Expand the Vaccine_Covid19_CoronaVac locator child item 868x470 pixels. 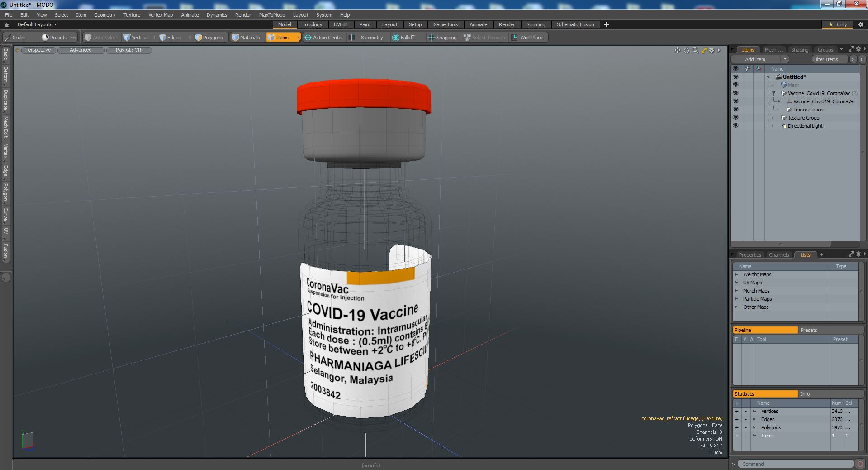(779, 101)
